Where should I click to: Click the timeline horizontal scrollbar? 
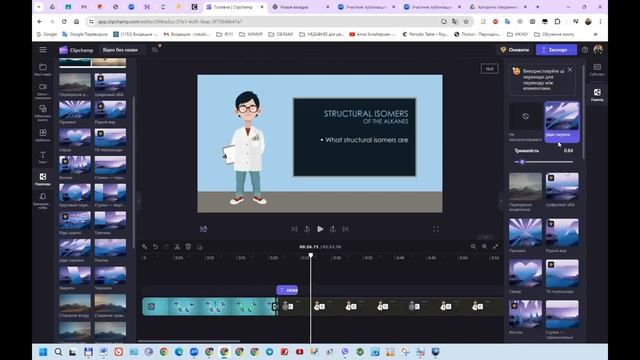(x=188, y=341)
